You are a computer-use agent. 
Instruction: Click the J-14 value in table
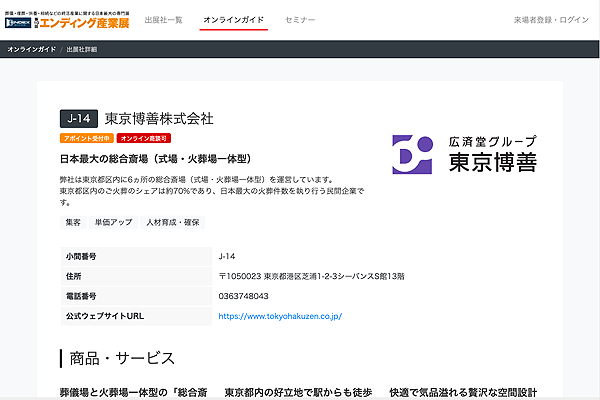(x=227, y=256)
